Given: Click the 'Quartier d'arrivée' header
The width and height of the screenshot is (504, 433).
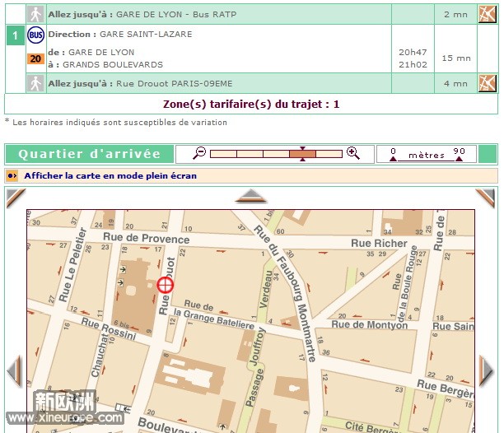Looking at the screenshot, I should coord(90,154).
